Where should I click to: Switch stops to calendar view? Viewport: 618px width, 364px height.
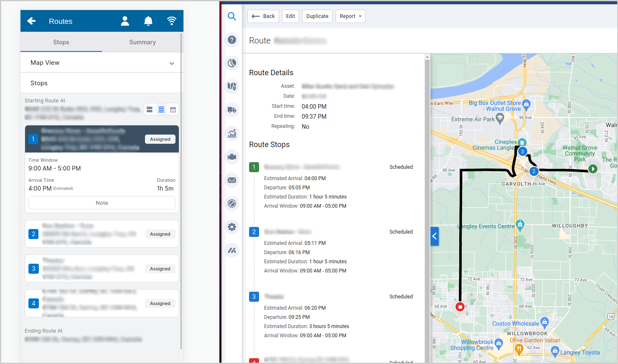173,109
